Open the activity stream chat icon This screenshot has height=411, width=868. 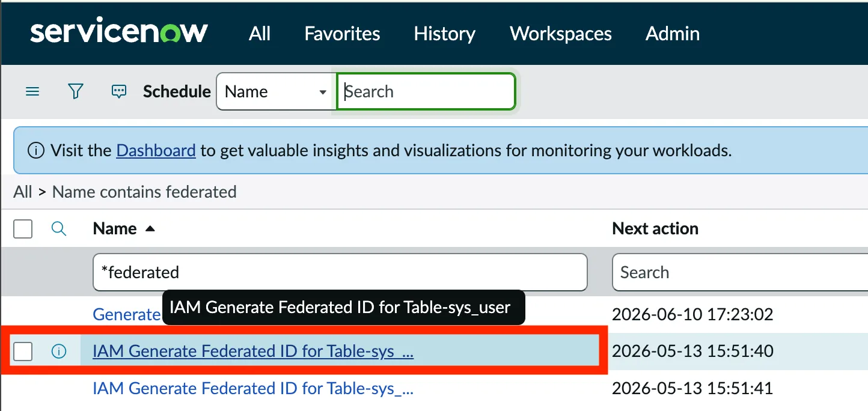coord(119,92)
